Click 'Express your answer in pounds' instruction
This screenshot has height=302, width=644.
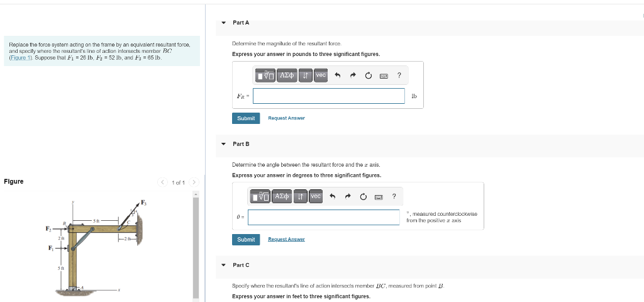[306, 54]
